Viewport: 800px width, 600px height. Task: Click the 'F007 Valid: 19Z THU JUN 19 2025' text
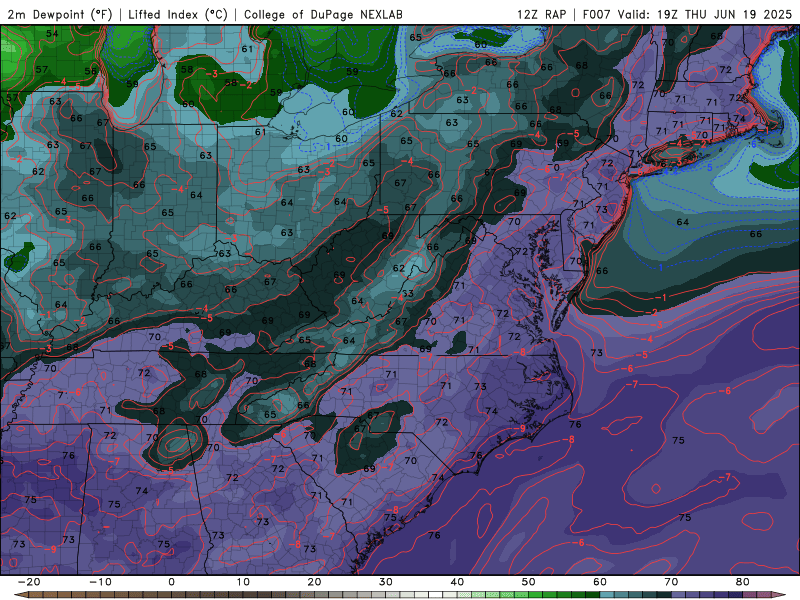pyautogui.click(x=687, y=14)
